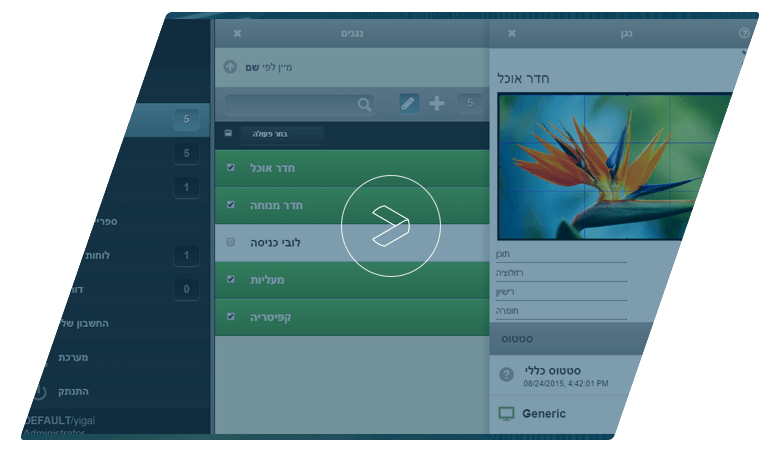Click the pencil edit icon in players toolbar
The height and width of the screenshot is (453, 782).
[x=409, y=103]
